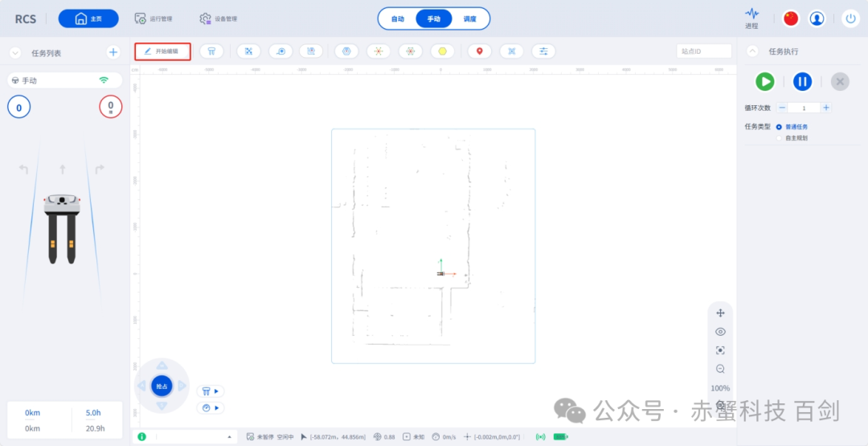Focus the 站点ID input field

tap(704, 51)
